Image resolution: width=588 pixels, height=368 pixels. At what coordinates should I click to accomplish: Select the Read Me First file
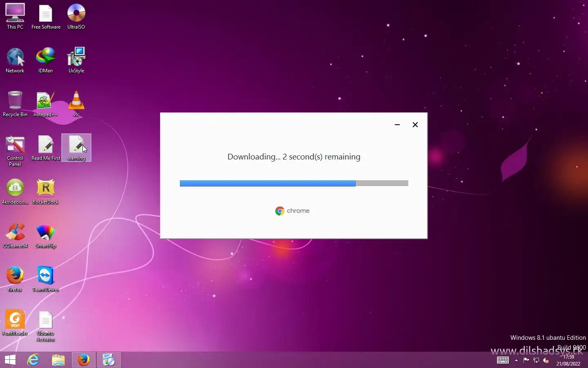[x=46, y=148]
